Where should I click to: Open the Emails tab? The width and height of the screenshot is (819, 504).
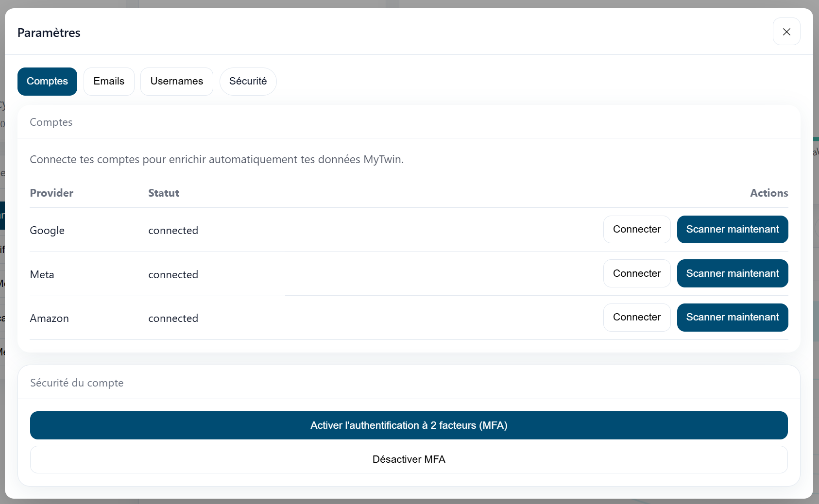point(109,81)
